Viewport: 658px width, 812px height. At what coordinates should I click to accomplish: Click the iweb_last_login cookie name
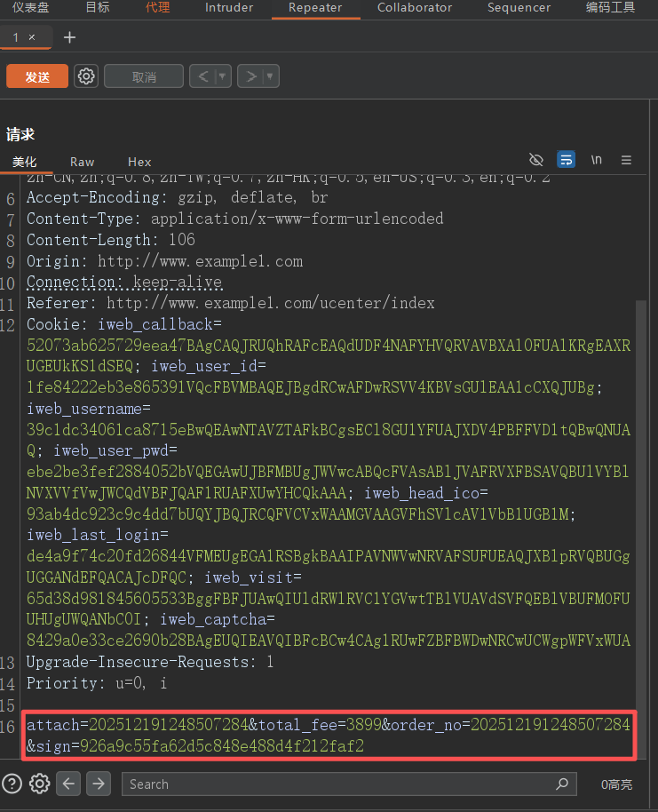[x=93, y=535]
